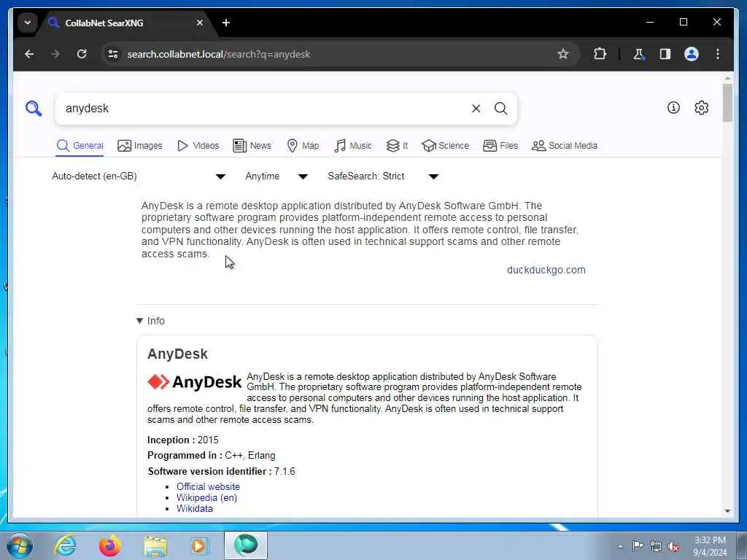Screen dimensions: 747x560
Task: Open the Chrome three-dot menu
Action: pyautogui.click(x=718, y=54)
